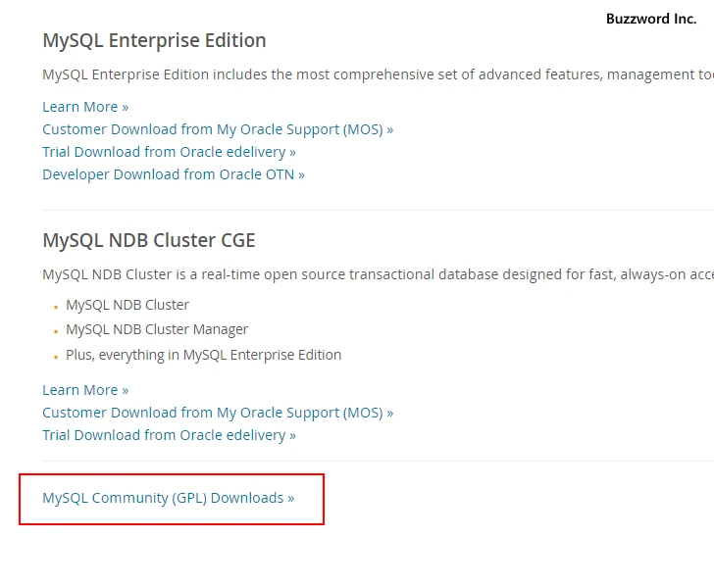The height and width of the screenshot is (588, 714).
Task: Click the Buzzword Inc. watermark text
Action: coord(650,19)
